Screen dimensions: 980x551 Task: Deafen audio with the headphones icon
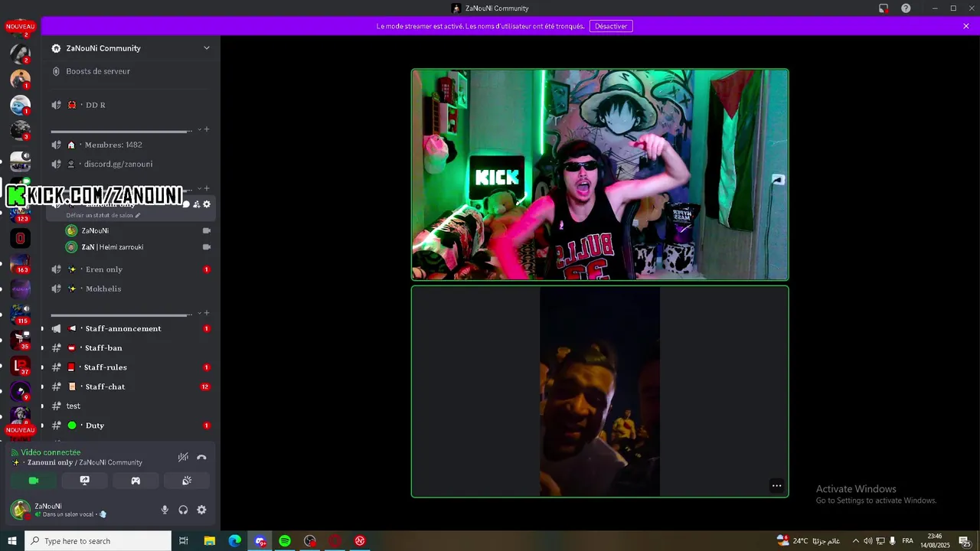point(183,510)
